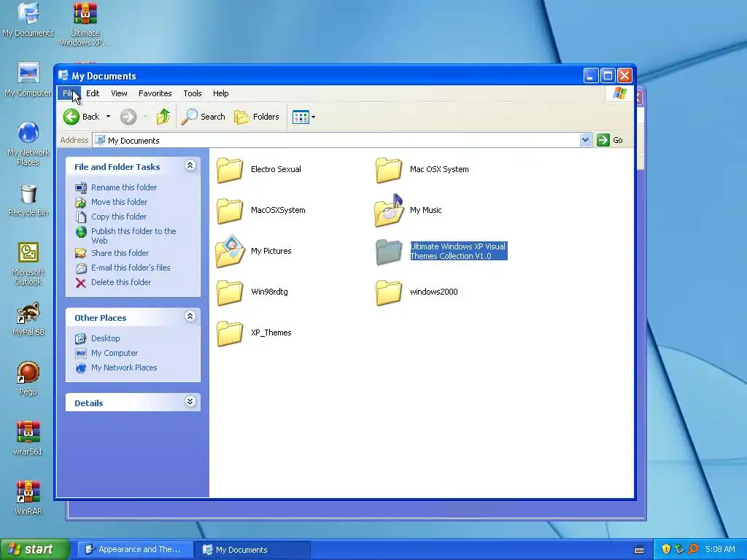Open the Edit menu

(93, 93)
